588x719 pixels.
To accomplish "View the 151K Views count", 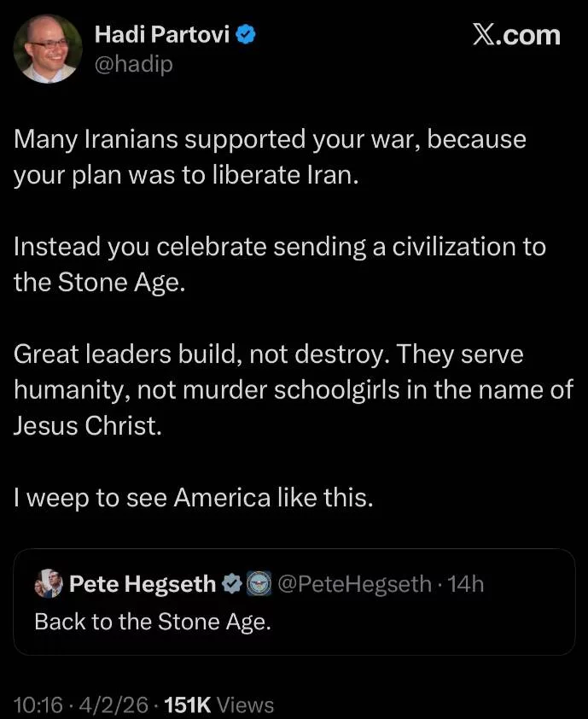I will coord(218,704).
